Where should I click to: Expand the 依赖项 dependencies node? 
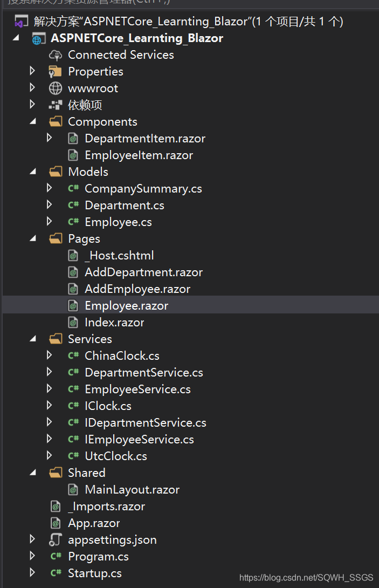[x=32, y=104]
